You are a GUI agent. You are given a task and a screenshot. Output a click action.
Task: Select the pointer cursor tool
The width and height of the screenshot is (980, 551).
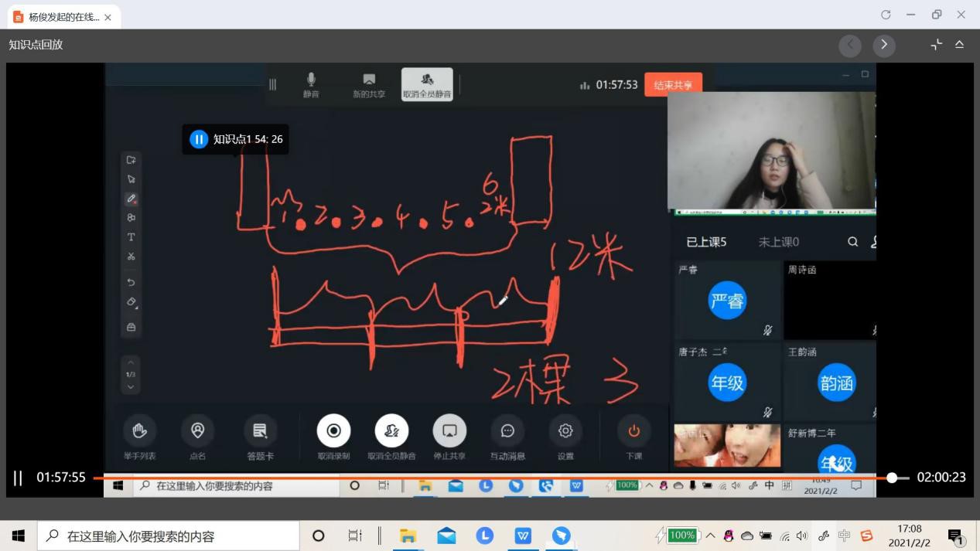pyautogui.click(x=131, y=179)
